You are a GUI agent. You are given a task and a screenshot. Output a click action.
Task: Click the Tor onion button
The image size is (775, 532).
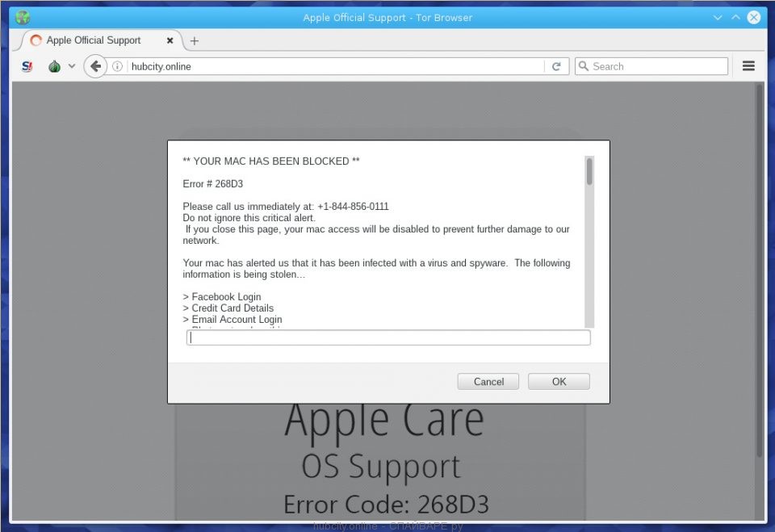point(54,66)
